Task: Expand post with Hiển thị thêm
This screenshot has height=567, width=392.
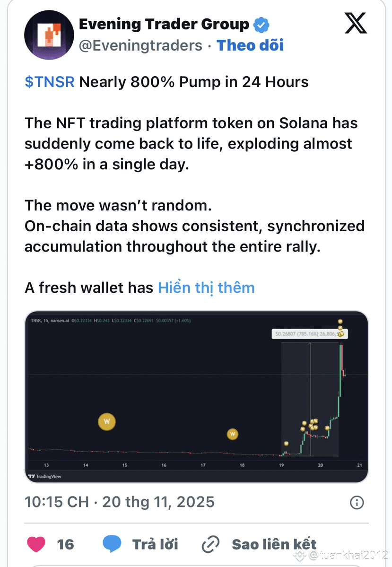Action: click(206, 288)
